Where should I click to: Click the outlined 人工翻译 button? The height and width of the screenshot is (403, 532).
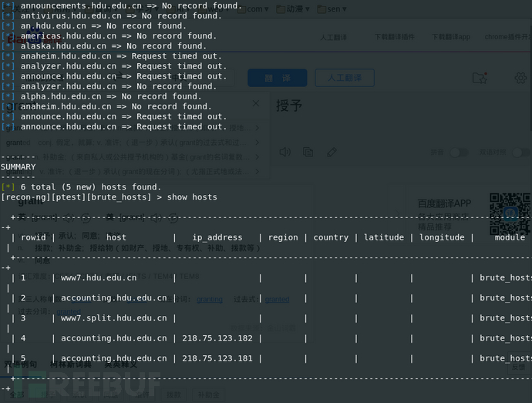point(345,78)
